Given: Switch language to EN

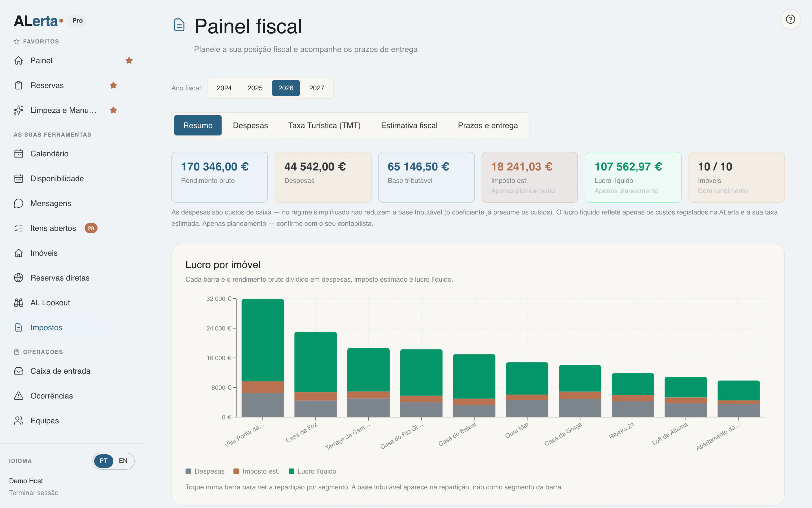Looking at the screenshot, I should tap(123, 461).
